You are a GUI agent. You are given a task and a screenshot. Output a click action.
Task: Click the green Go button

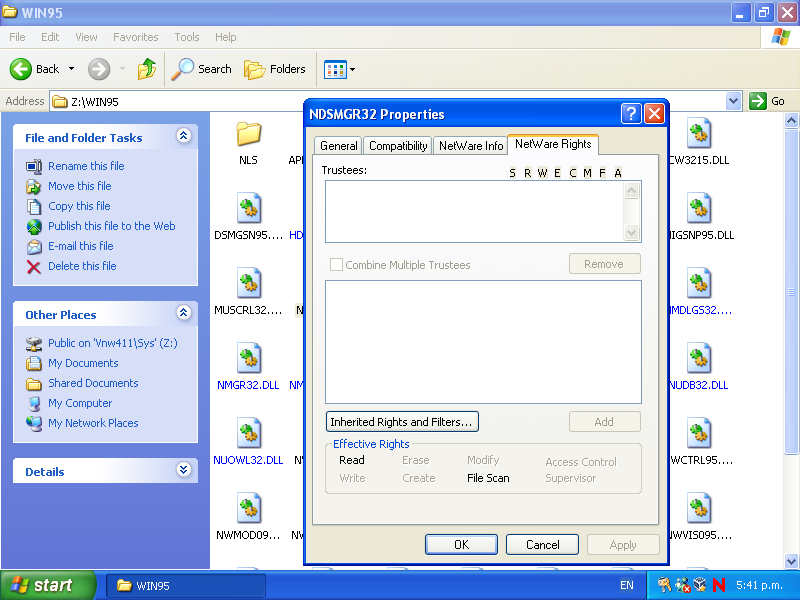point(767,101)
